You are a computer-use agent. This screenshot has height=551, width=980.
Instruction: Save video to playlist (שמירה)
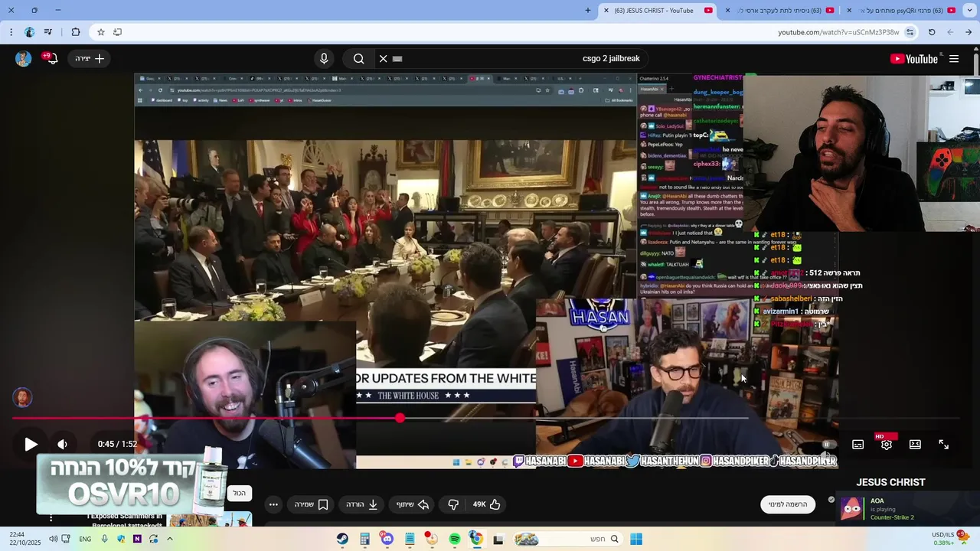click(x=312, y=504)
